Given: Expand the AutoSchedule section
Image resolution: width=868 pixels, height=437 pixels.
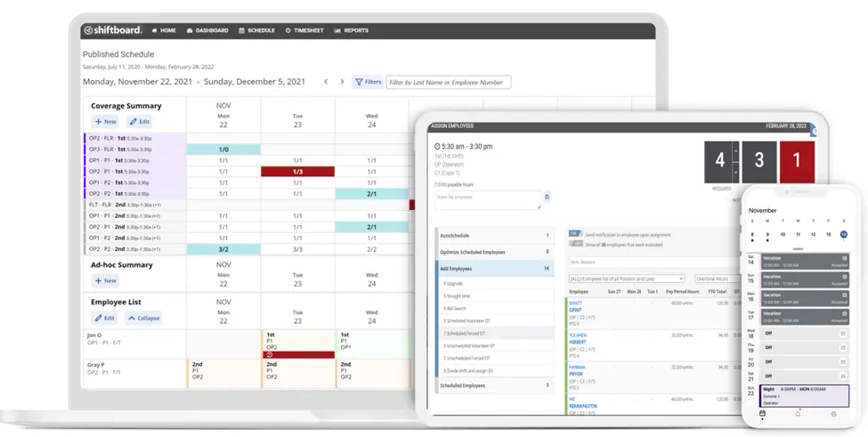Looking at the screenshot, I should [493, 236].
